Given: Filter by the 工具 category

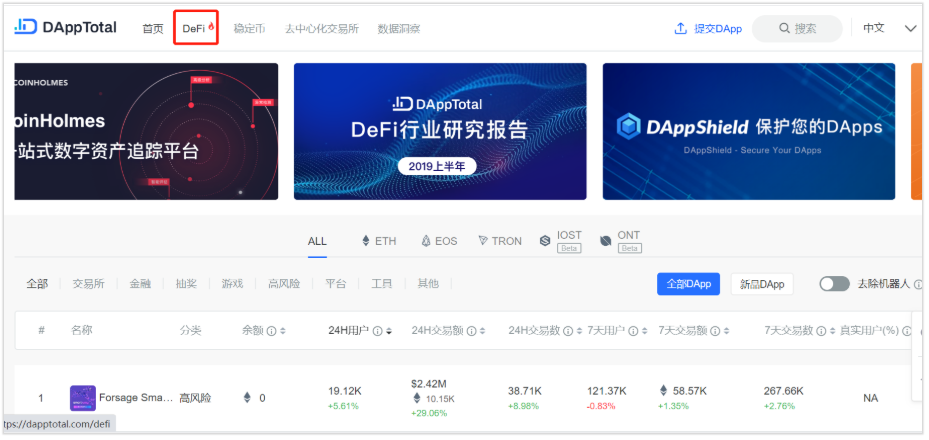Looking at the screenshot, I should tap(382, 284).
